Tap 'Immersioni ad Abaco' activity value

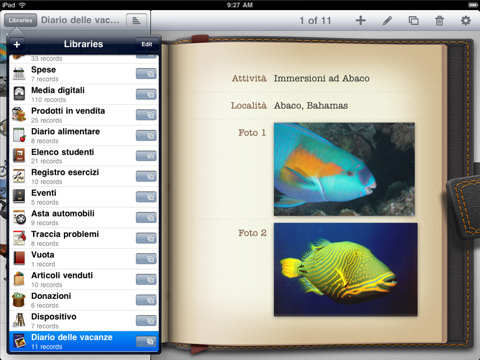coord(322,78)
